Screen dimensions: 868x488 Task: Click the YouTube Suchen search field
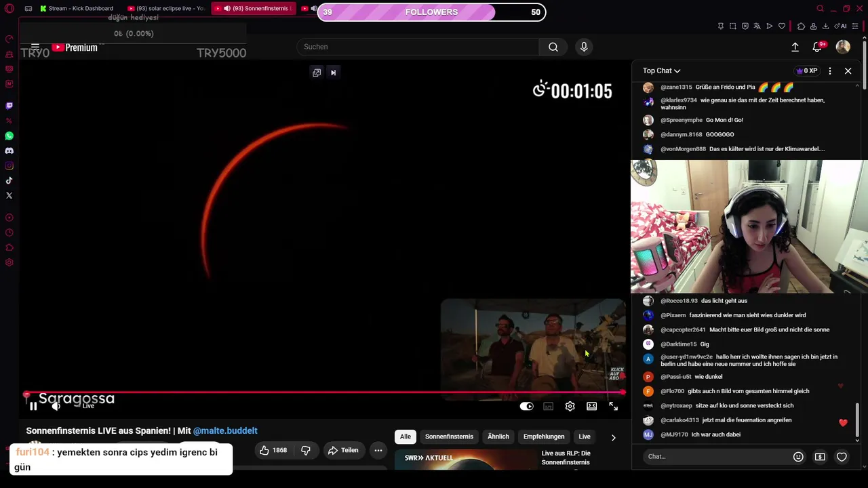tap(418, 47)
